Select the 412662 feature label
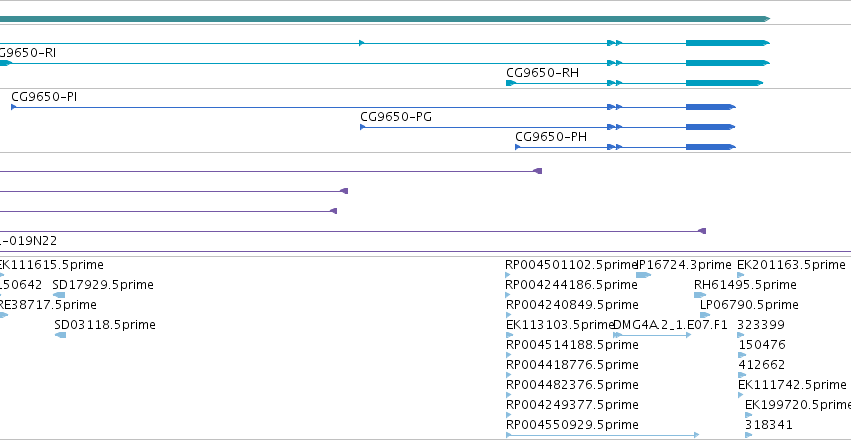851x440 pixels. 761,365
